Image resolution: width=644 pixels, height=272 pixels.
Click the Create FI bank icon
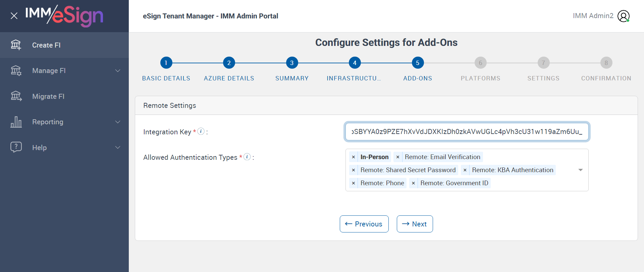point(16,45)
